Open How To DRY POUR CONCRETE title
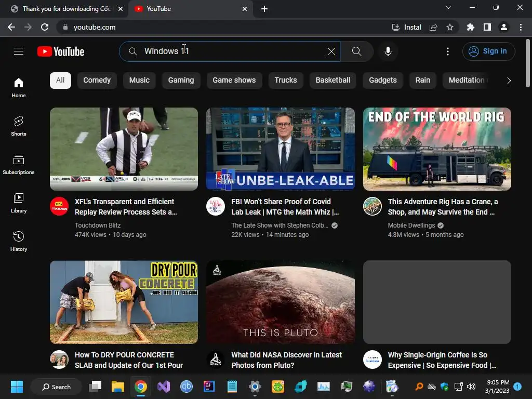Viewport: 532px width, 399px height. coord(129,360)
